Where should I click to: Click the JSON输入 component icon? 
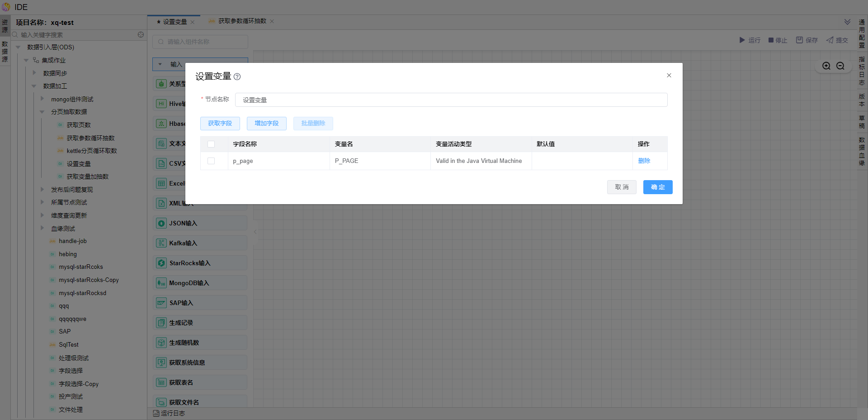click(161, 223)
